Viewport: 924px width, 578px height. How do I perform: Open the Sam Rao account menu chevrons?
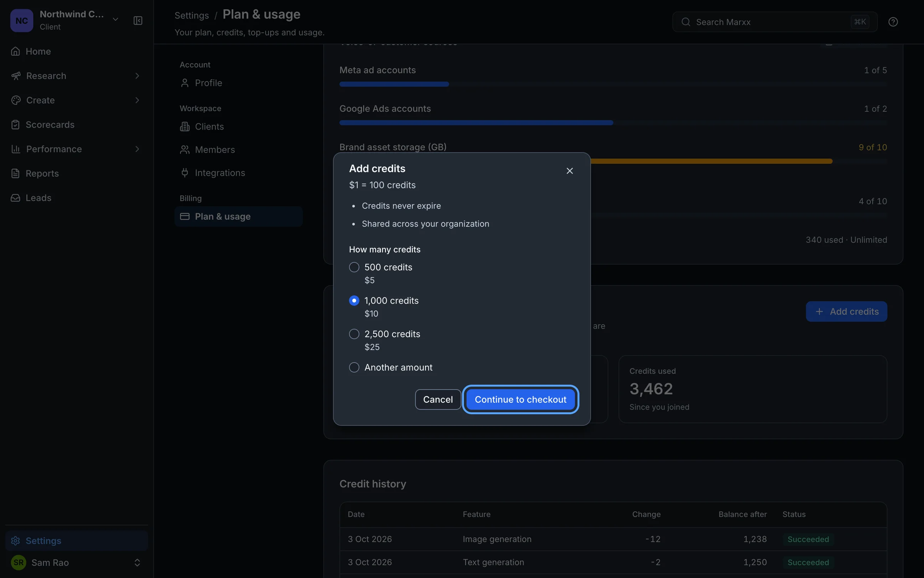(x=137, y=563)
